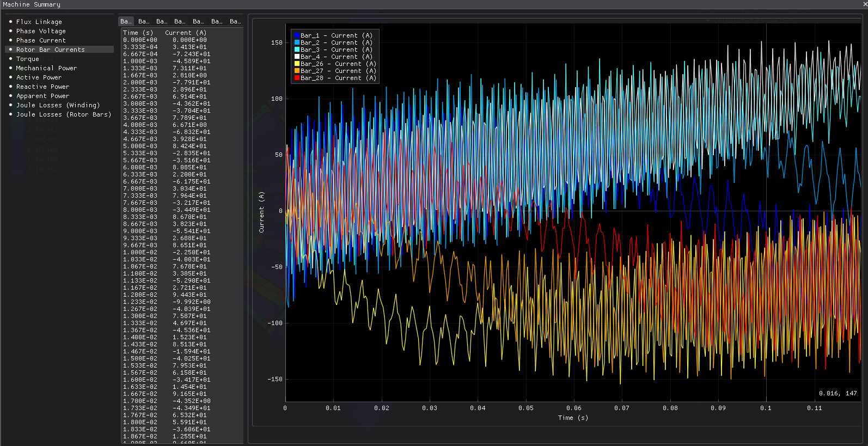868x446 pixels.
Task: Click the Bar_26 yellow legend swatch
Action: coord(297,64)
